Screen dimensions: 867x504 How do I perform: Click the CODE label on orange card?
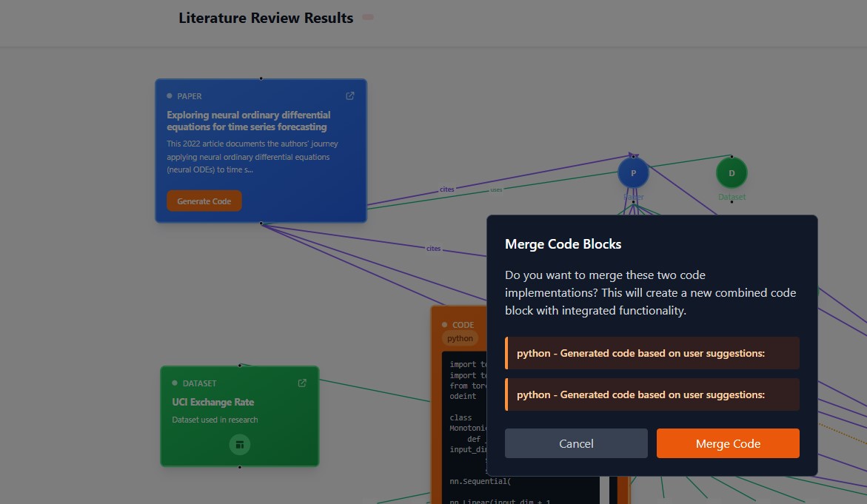(x=463, y=325)
